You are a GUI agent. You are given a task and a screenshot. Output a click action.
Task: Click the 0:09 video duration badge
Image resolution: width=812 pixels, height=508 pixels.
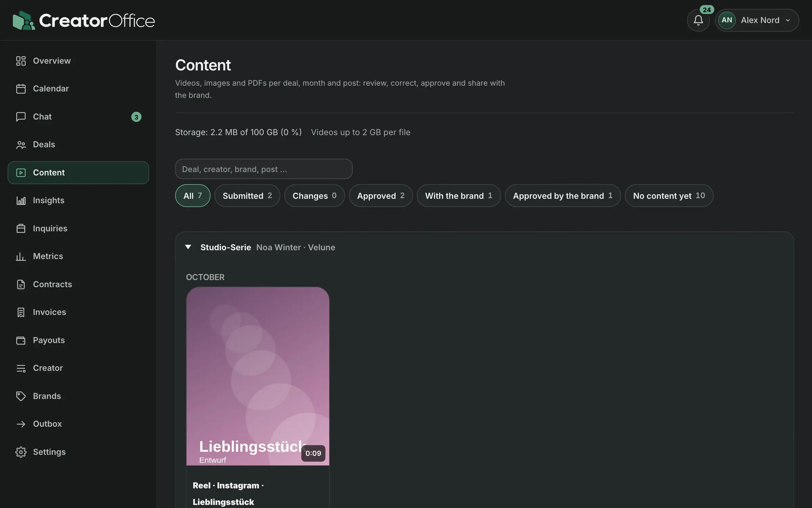pos(313,453)
